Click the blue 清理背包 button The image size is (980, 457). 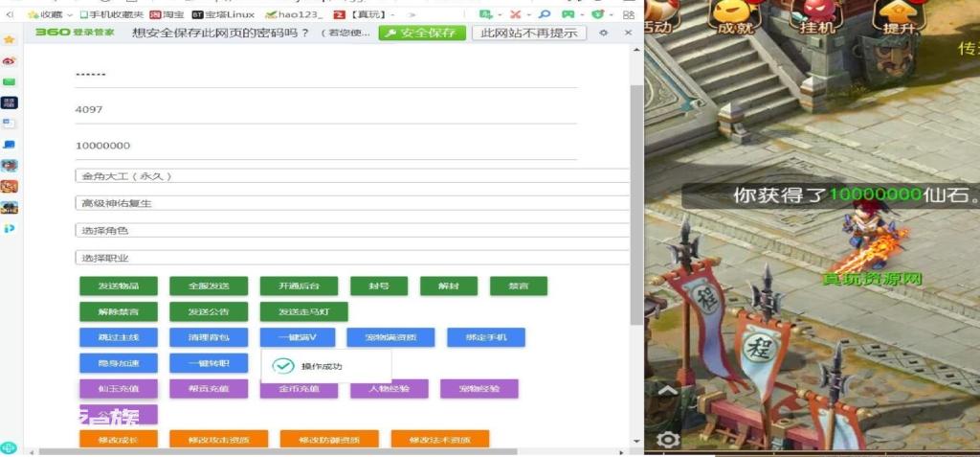point(209,337)
